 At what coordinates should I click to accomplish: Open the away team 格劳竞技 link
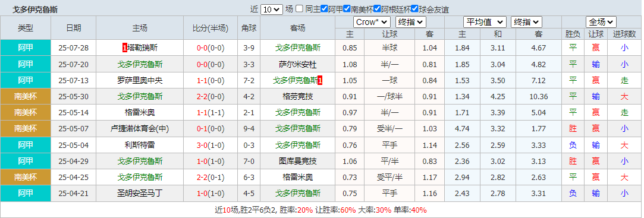[298, 96]
